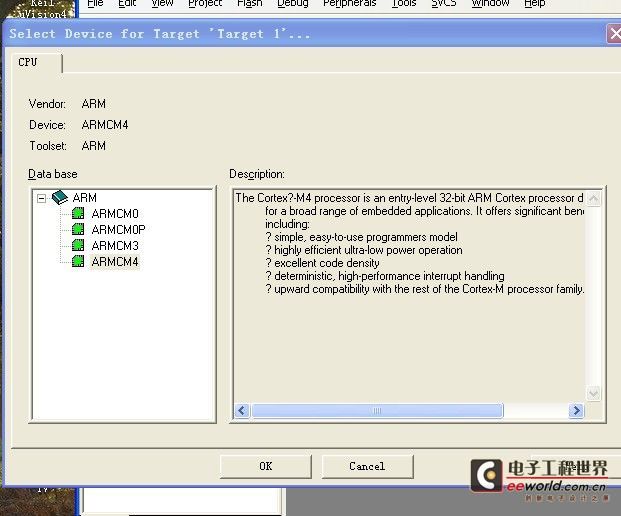Image resolution: width=621 pixels, height=516 pixels.
Task: Open the Window menu
Action: tap(490, 4)
